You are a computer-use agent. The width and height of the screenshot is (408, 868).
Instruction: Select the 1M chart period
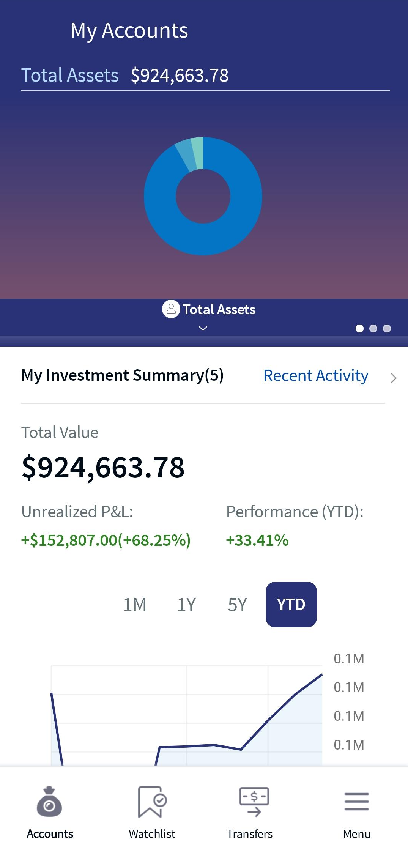tap(135, 604)
